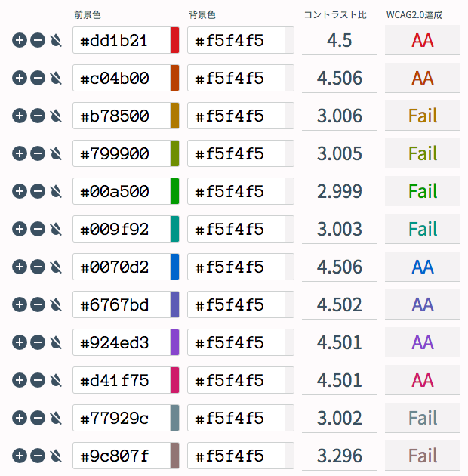Toggle the color-off icon in the #b78500 row
Screen dimensions: 468x476
pyautogui.click(x=56, y=116)
